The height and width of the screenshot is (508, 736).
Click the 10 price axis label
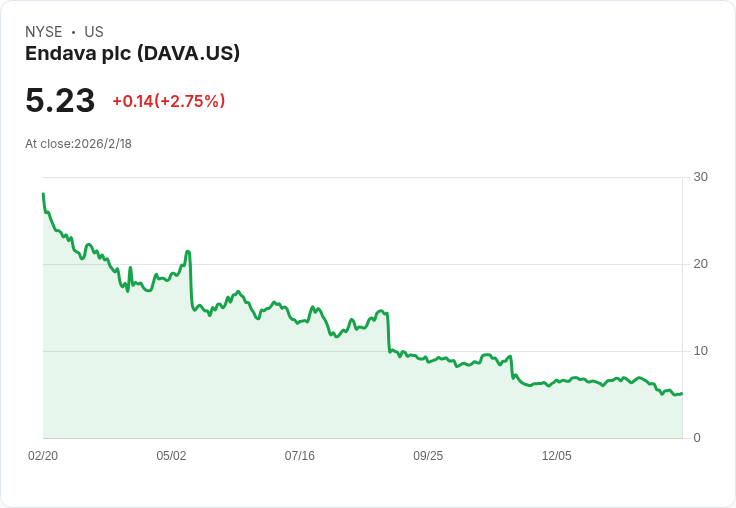700,351
